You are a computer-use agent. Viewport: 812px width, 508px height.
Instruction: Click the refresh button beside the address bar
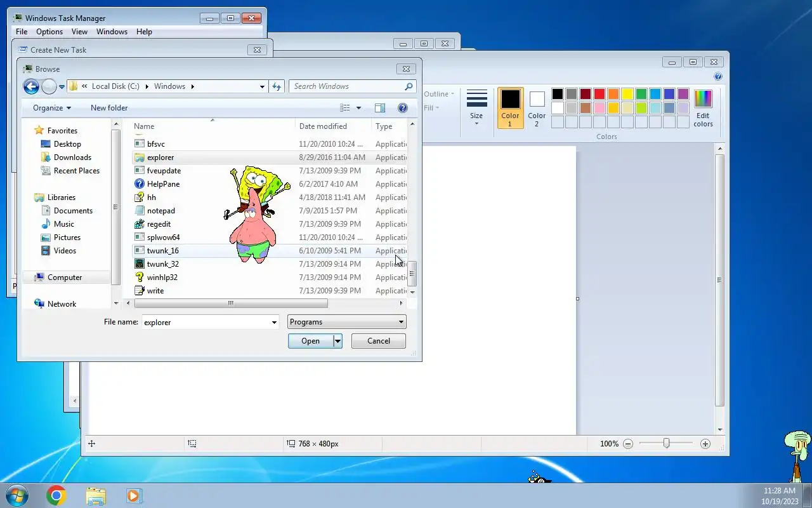click(277, 86)
